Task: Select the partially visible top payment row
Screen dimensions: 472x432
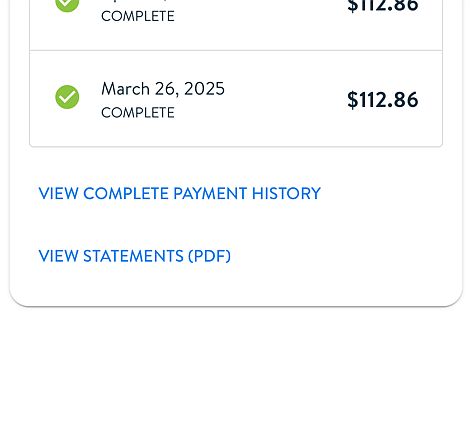Action: (x=236, y=25)
